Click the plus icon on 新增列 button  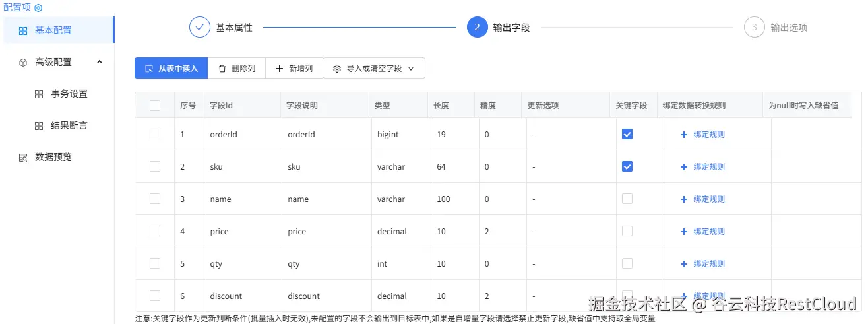tap(280, 68)
